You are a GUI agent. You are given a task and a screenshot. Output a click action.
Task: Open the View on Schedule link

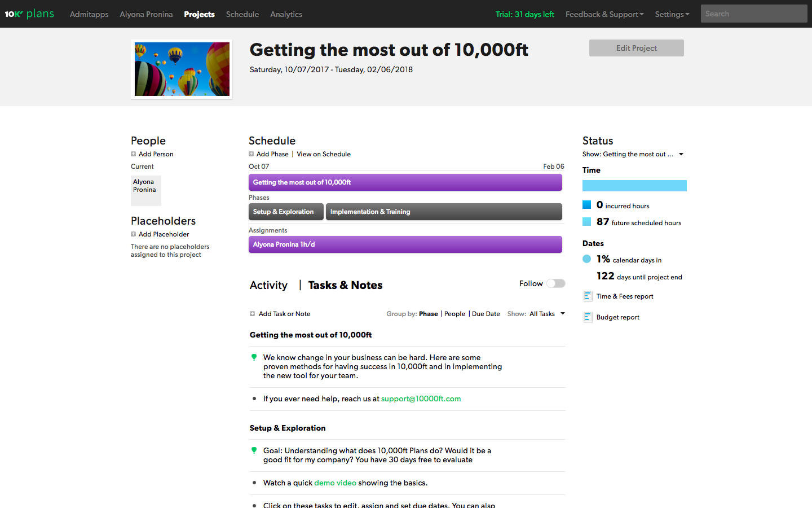pos(324,154)
